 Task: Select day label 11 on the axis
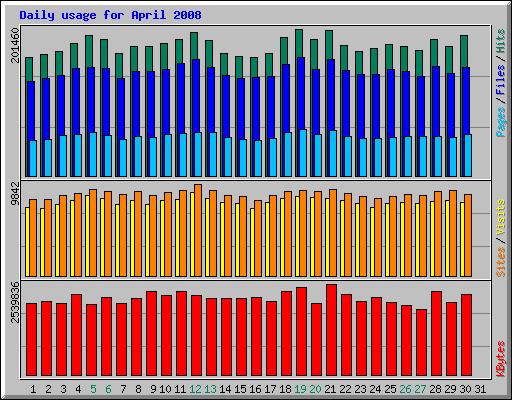tap(180, 389)
